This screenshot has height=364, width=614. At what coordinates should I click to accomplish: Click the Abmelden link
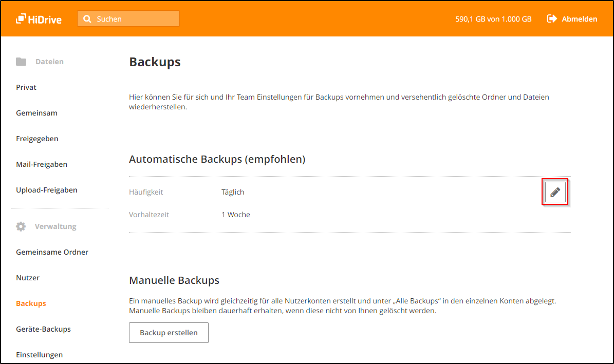pos(579,19)
